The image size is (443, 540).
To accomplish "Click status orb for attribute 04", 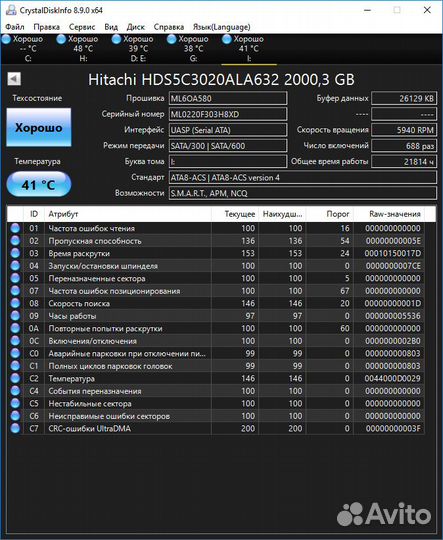I will pyautogui.click(x=15, y=266).
